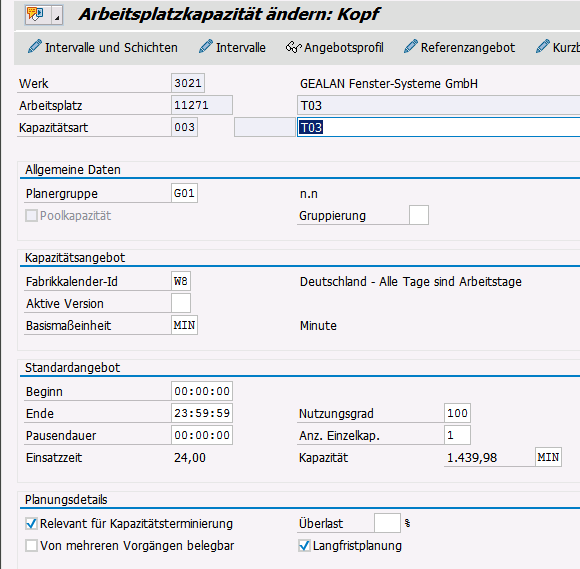The image size is (580, 569).
Task: Click the Kapazität value 1.439,98
Action: point(472,458)
